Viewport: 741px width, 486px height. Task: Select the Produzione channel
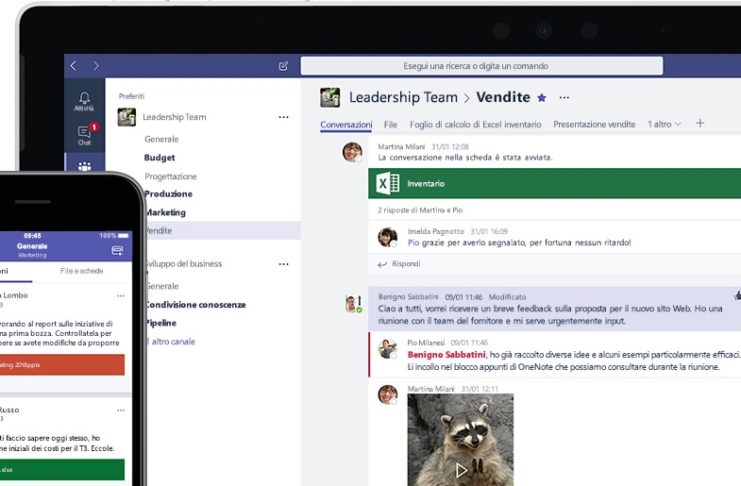169,194
